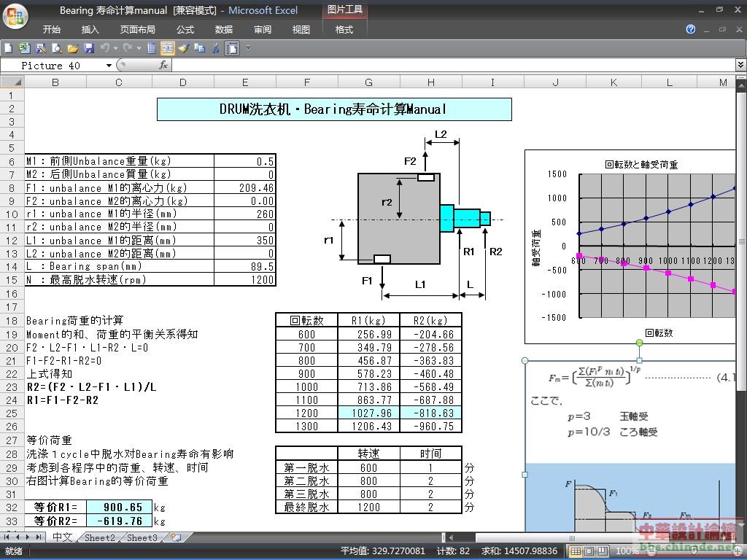Click the title DRUM洗衣机 Bearing寿命计算Manual
Image resolution: width=747 pixels, height=560 pixels.
[334, 109]
